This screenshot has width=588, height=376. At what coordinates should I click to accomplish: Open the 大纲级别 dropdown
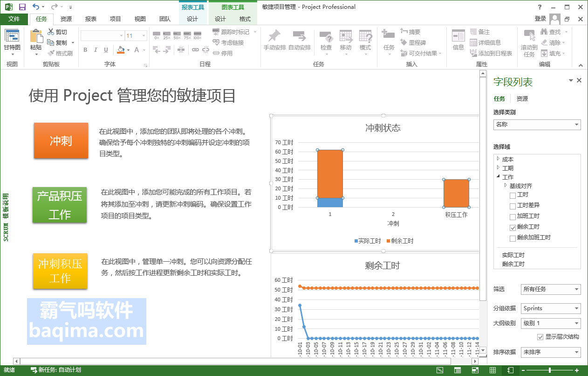(x=551, y=323)
